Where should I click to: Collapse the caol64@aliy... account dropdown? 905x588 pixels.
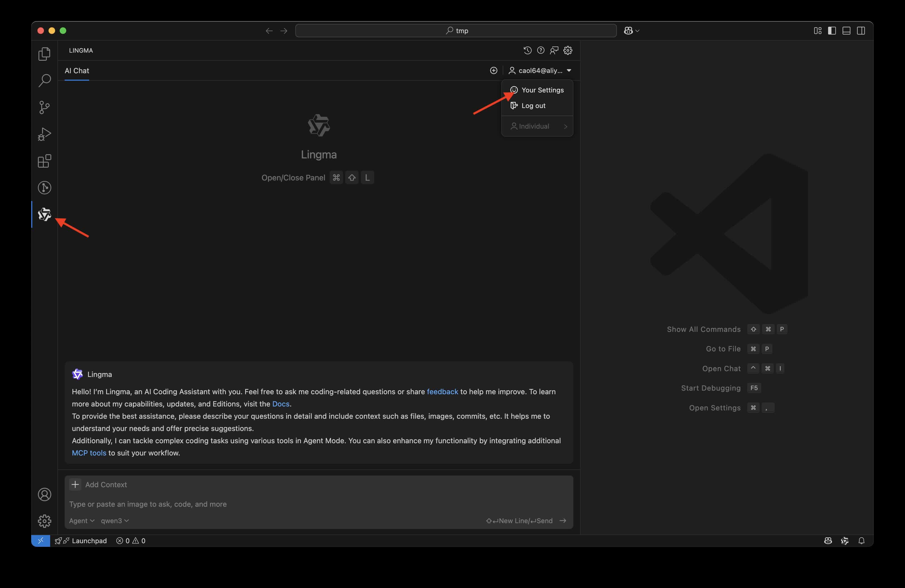pyautogui.click(x=540, y=70)
